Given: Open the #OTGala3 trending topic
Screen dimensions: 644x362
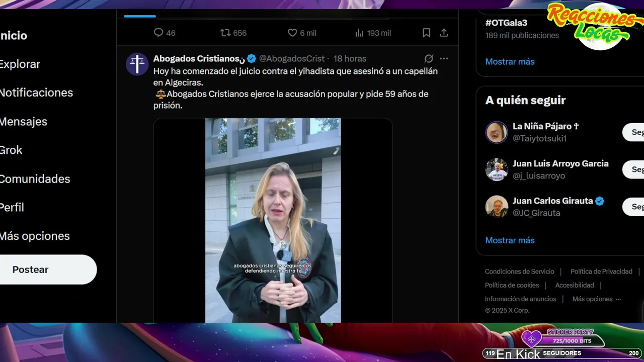Looking at the screenshot, I should click(x=506, y=23).
